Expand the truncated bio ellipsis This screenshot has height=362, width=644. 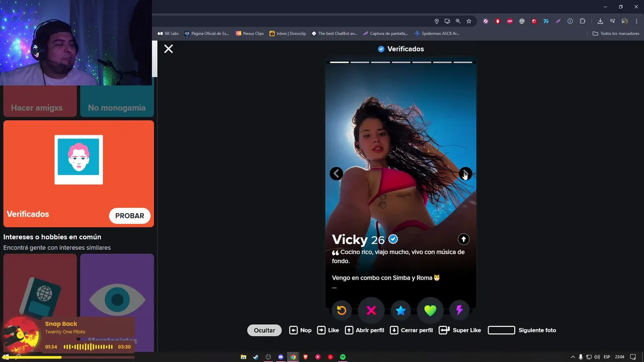334,287
